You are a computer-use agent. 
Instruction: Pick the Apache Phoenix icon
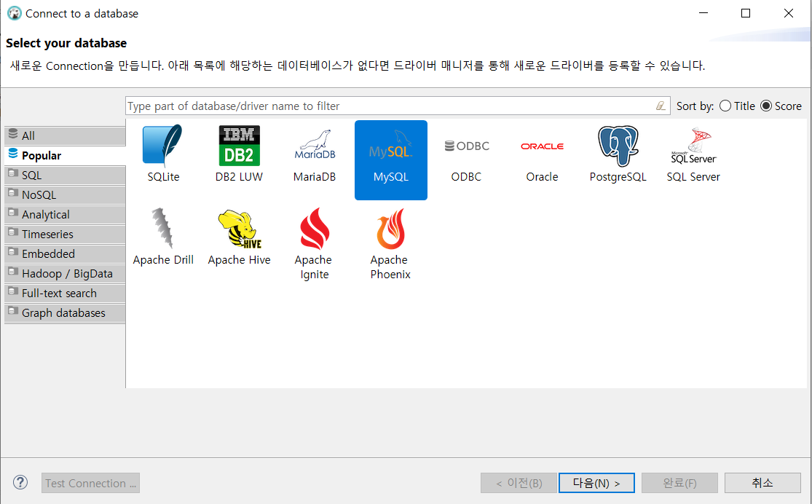(x=390, y=229)
